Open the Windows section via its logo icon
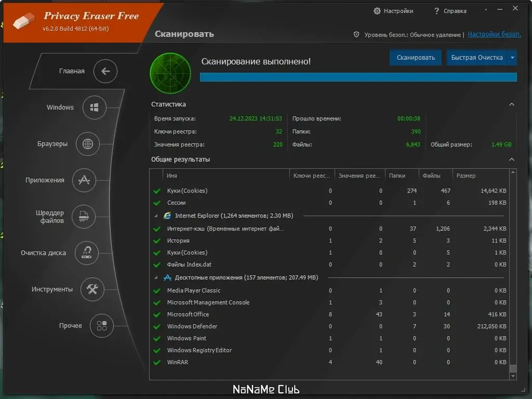This screenshot has width=532, height=399. 95,108
